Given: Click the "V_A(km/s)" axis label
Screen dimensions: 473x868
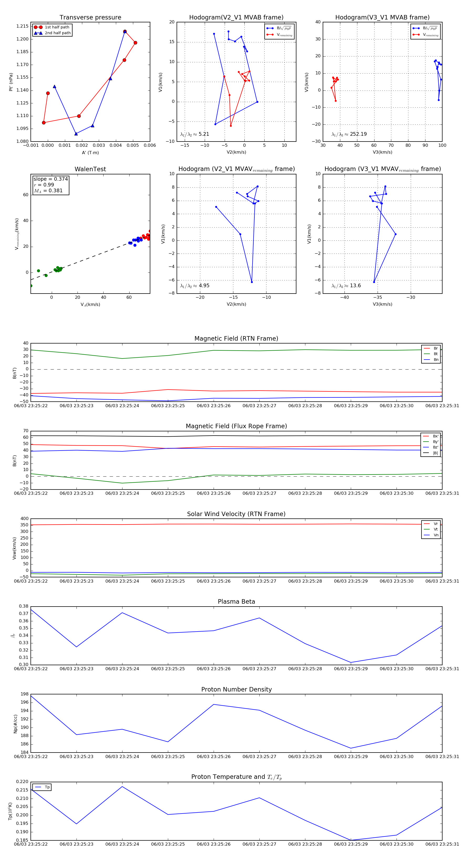Looking at the screenshot, I should tap(90, 305).
